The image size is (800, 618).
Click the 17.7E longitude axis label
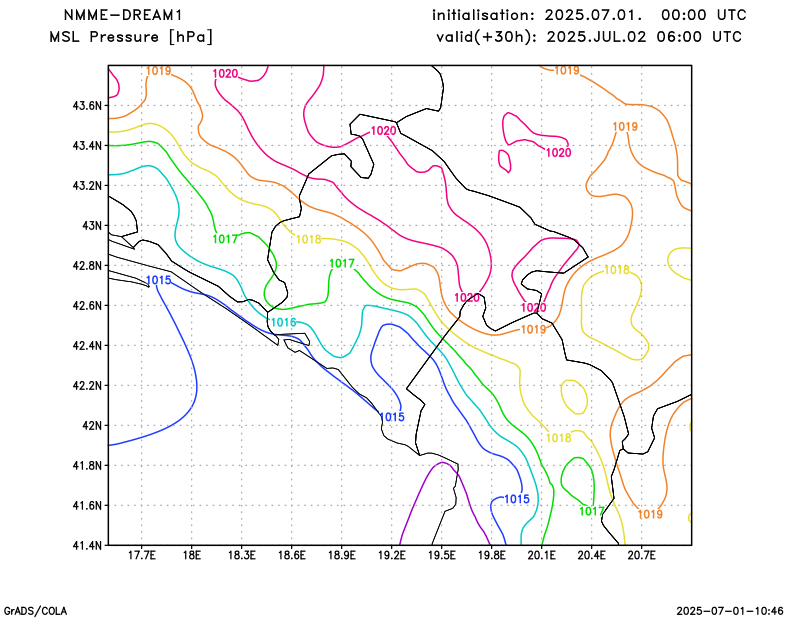click(x=141, y=555)
